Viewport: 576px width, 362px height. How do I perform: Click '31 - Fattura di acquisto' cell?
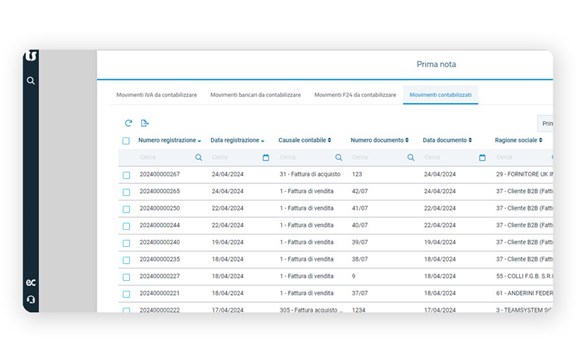[310, 174]
